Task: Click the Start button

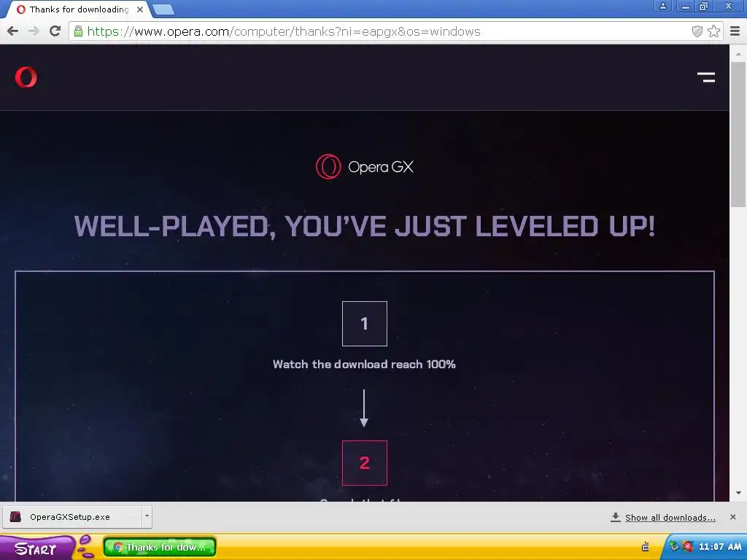Action: tap(36, 548)
